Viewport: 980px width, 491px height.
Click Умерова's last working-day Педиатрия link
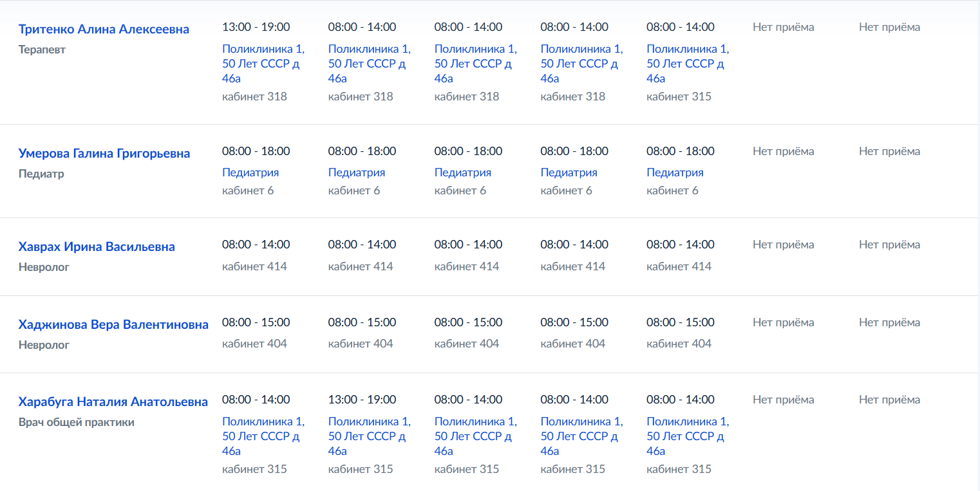[675, 172]
